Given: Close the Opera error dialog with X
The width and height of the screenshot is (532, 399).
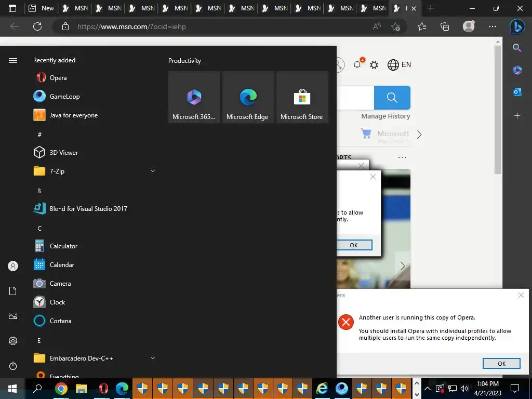Looking at the screenshot, I should click(521, 295).
